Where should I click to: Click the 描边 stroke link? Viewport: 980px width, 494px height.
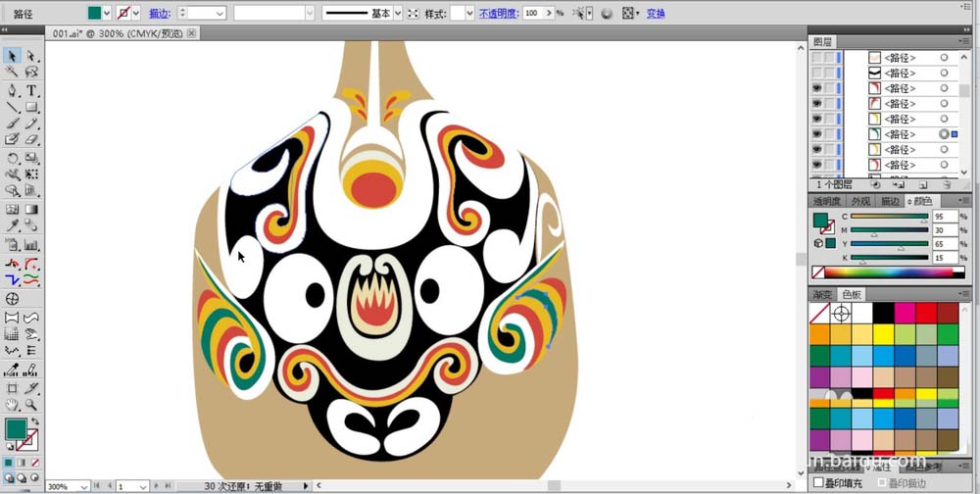click(158, 14)
